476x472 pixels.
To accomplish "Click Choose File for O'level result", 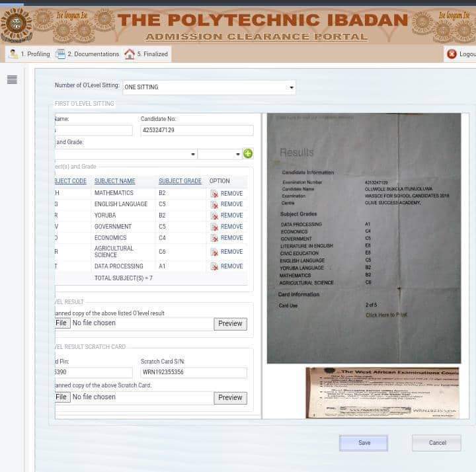I will tap(63, 323).
